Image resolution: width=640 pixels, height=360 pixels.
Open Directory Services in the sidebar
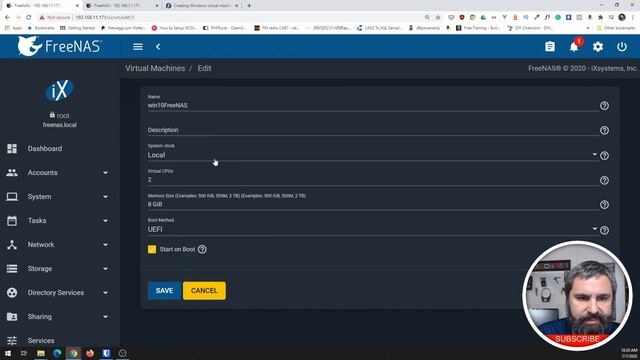pyautogui.click(x=56, y=293)
